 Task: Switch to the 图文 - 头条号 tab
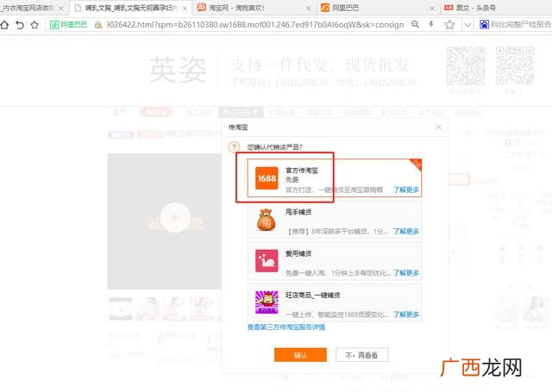click(x=497, y=8)
